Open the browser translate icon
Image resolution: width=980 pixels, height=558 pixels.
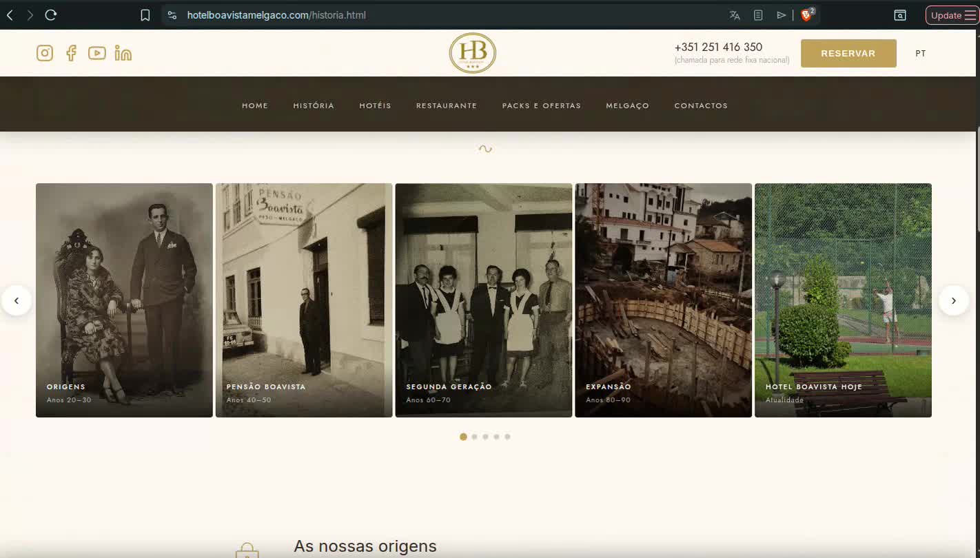(735, 15)
